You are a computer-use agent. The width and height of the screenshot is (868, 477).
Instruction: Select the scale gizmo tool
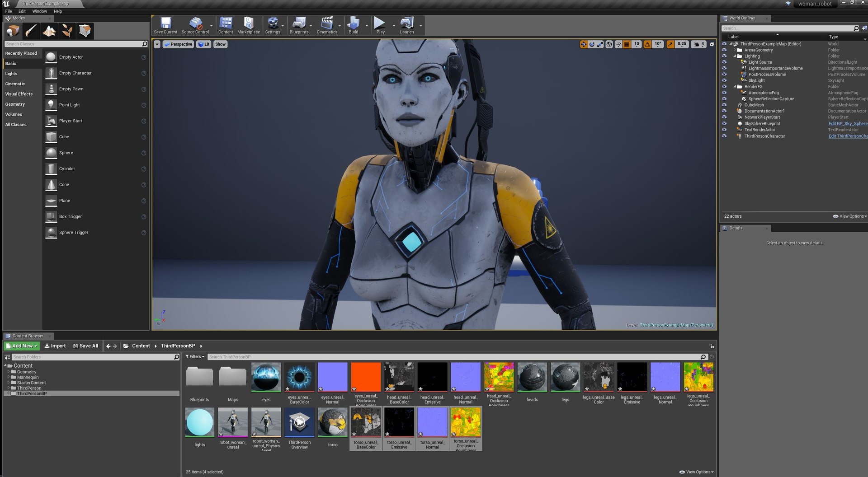click(600, 44)
